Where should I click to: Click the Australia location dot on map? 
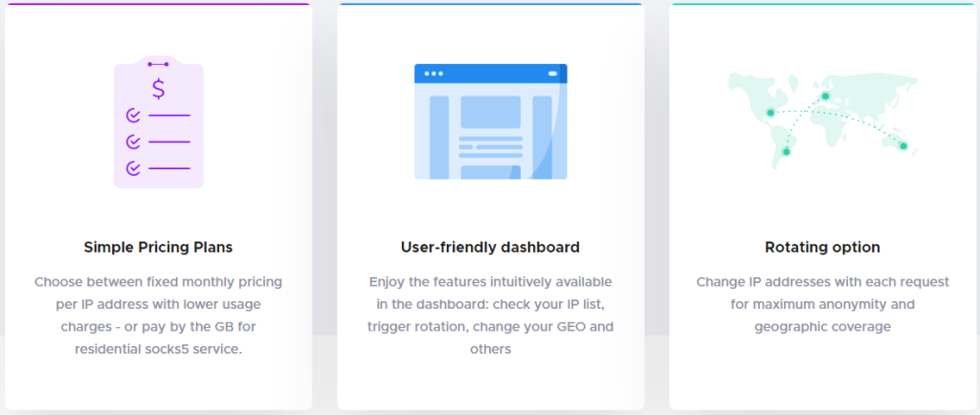[x=902, y=146]
